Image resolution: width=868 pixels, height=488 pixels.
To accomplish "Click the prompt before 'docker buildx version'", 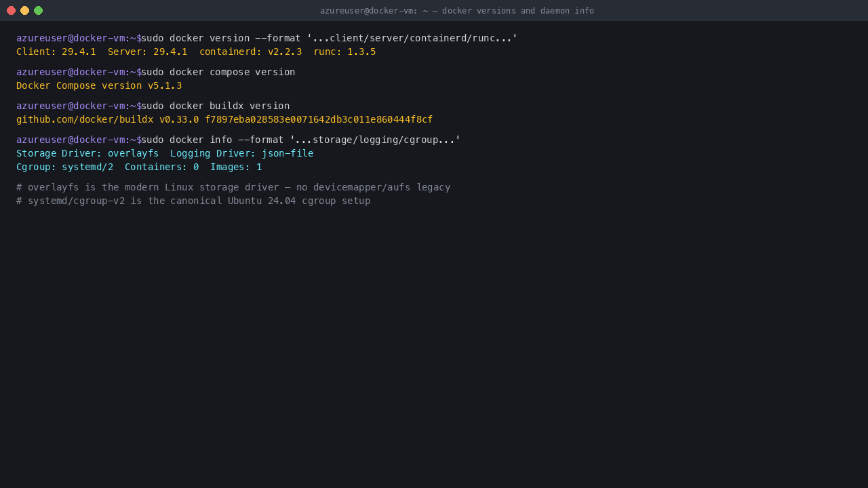I will point(79,106).
